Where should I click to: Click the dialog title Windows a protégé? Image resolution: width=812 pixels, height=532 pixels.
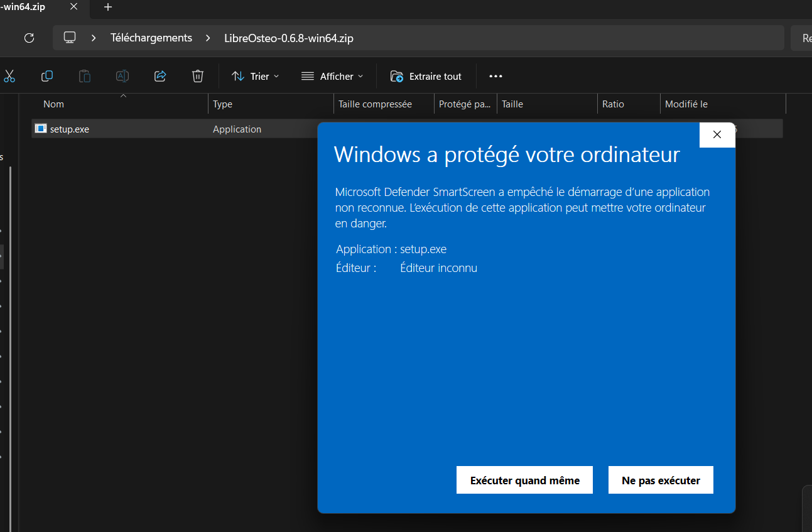tap(507, 155)
